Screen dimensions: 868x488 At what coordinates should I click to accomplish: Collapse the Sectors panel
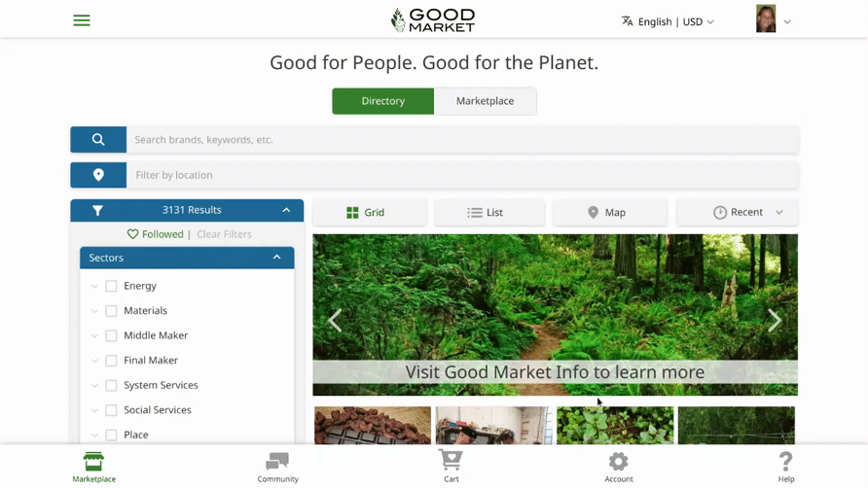tap(276, 258)
